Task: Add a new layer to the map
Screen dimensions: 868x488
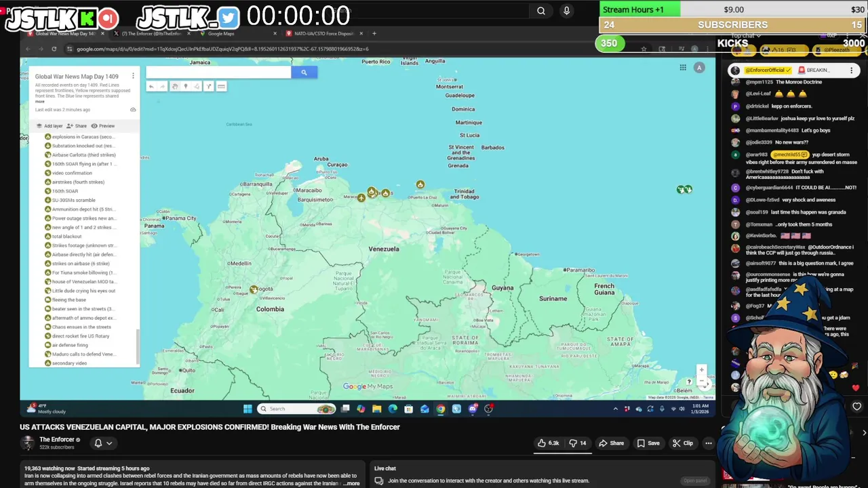Action: (x=50, y=126)
